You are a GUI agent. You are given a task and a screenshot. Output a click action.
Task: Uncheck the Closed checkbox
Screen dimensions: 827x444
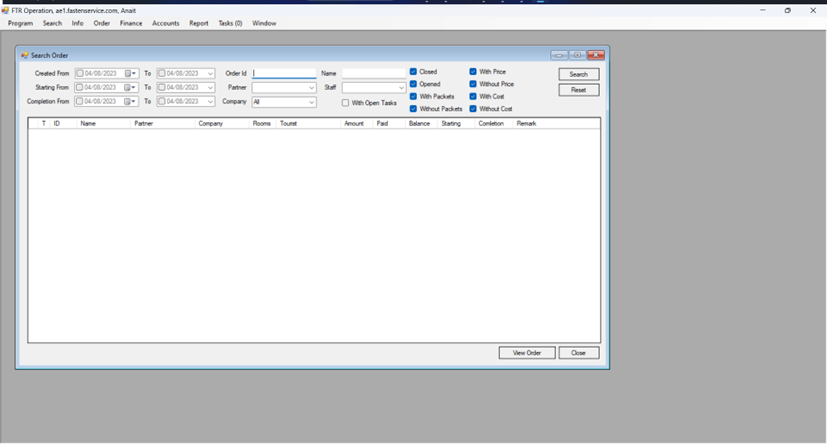[413, 72]
